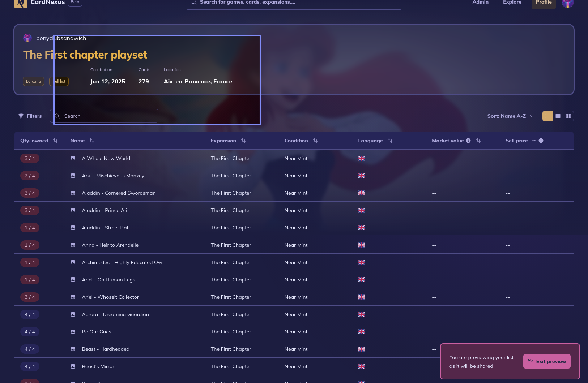Open Sell price settings sliders icon

tap(533, 141)
